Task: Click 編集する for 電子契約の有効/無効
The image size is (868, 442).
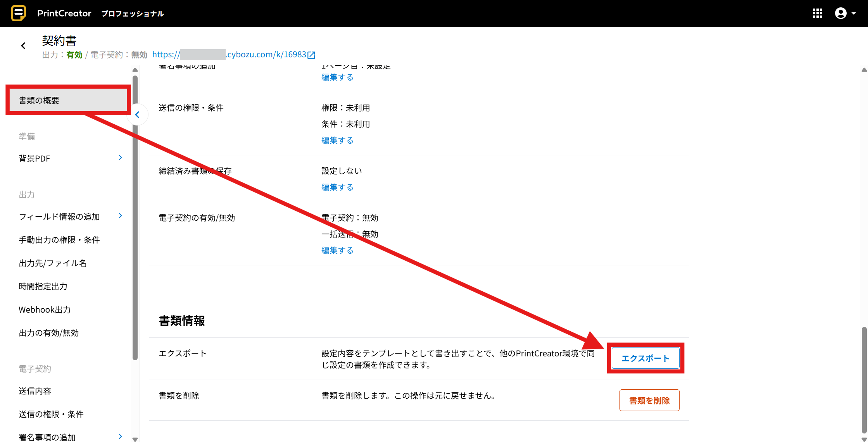Action: pyautogui.click(x=337, y=250)
